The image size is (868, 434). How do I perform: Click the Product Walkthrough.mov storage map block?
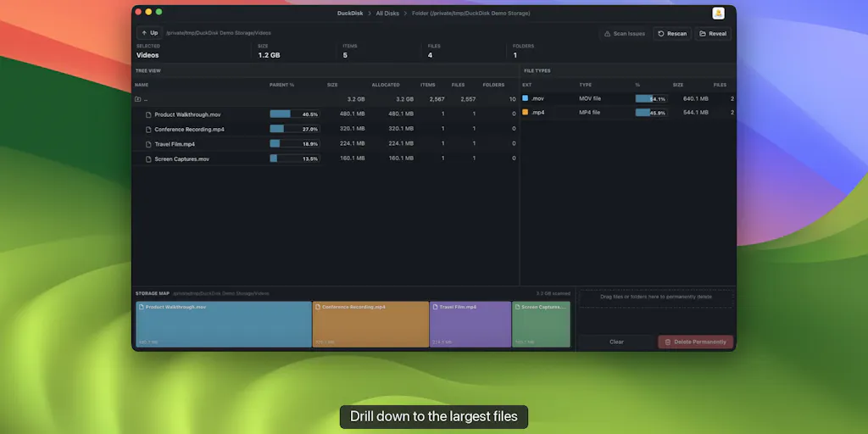224,325
